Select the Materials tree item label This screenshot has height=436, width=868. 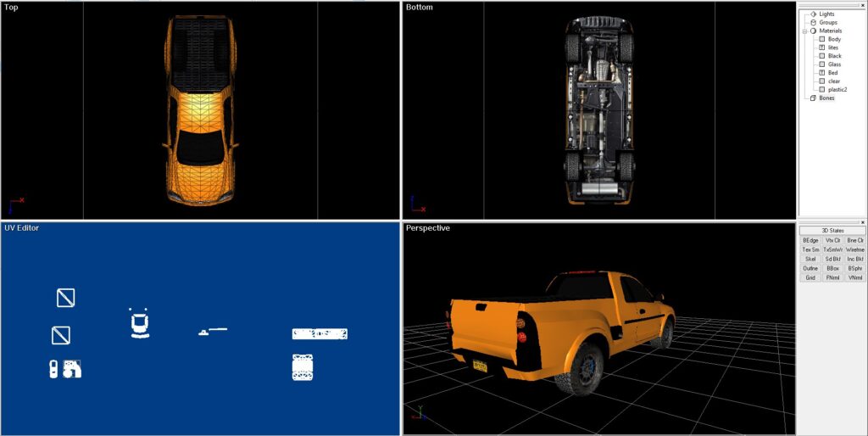831,31
